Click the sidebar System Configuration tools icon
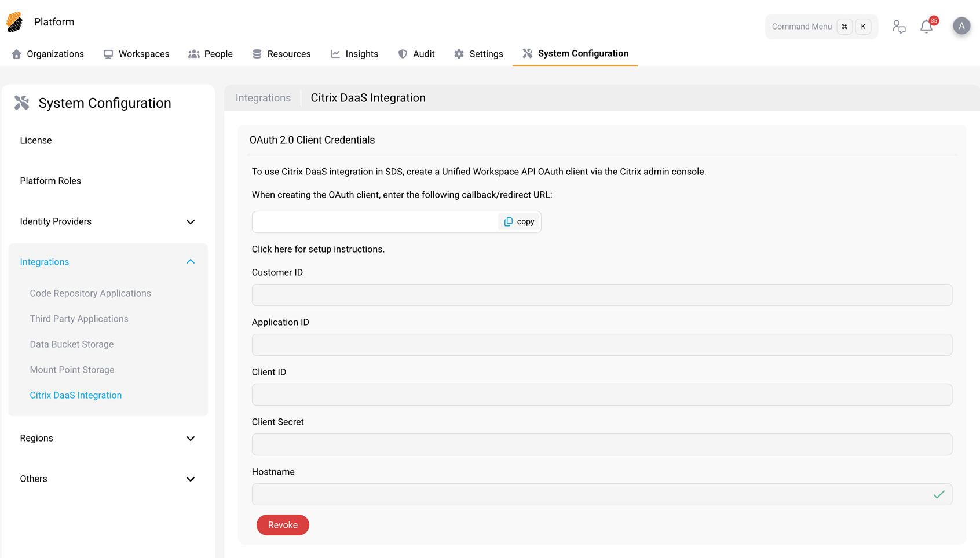 (22, 103)
